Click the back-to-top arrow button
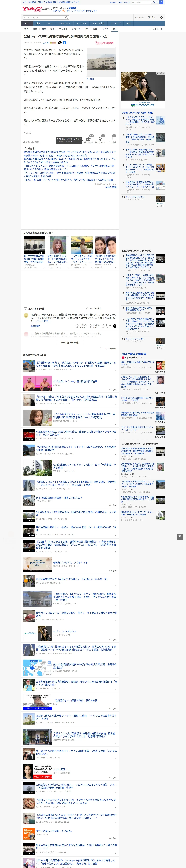The image size is (186, 868). coord(180,536)
